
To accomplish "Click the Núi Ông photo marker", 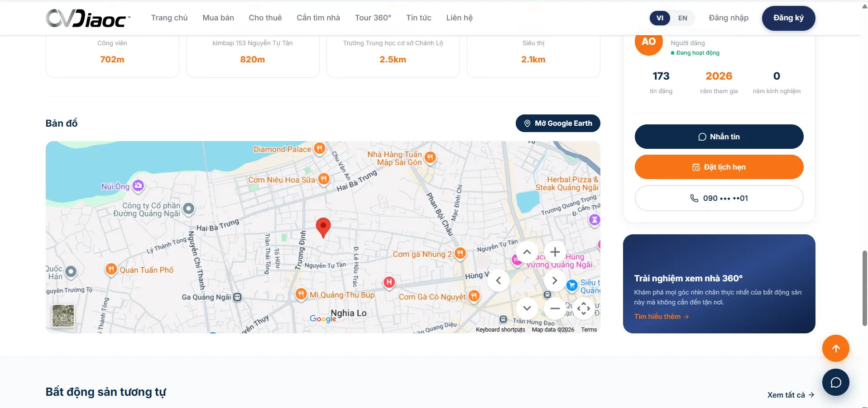I will (138, 185).
